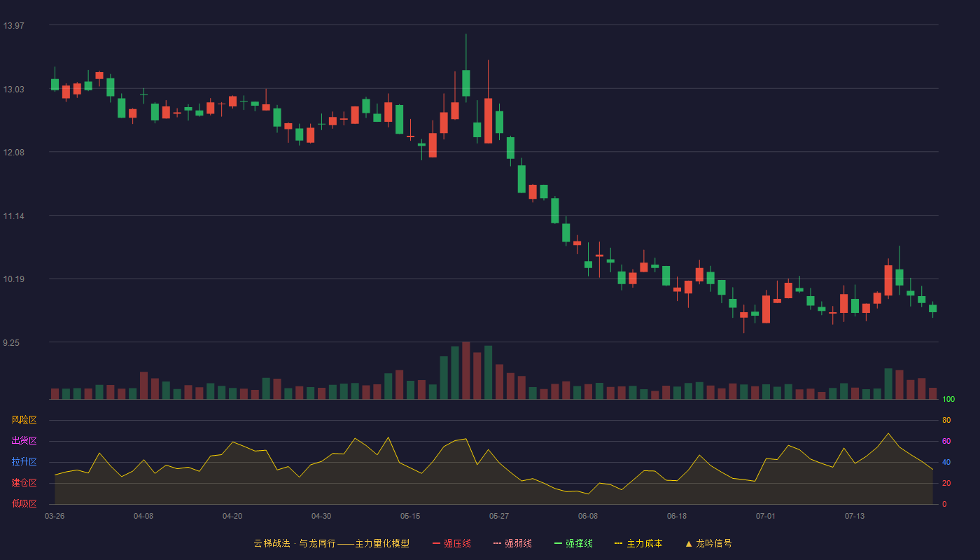Click the 11.14 price axis label
The image size is (980, 560).
pyautogui.click(x=13, y=216)
